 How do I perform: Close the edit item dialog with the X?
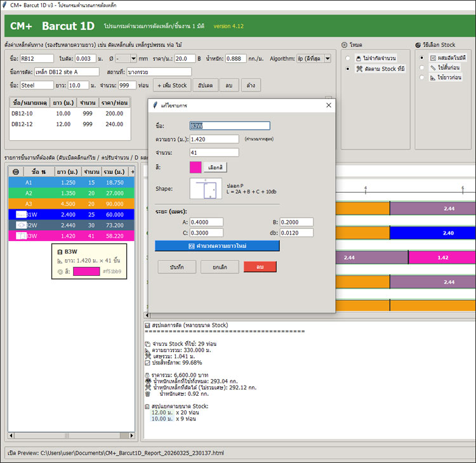(328, 105)
